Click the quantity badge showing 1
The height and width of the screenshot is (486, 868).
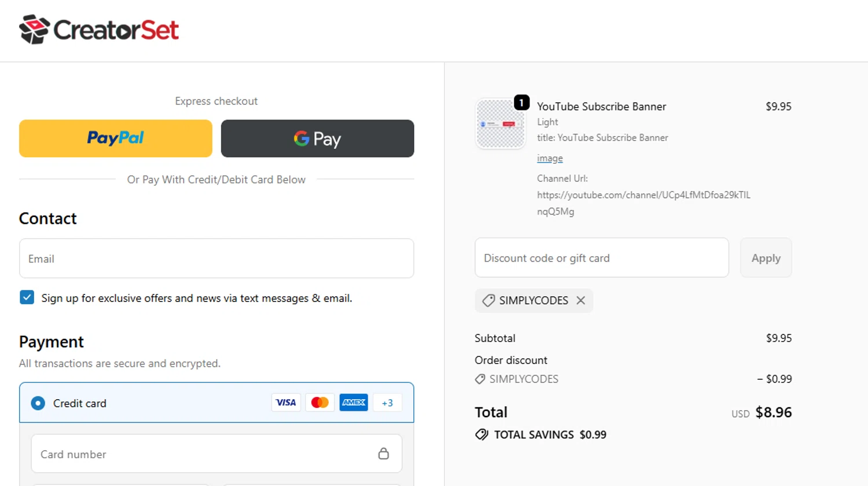(521, 102)
